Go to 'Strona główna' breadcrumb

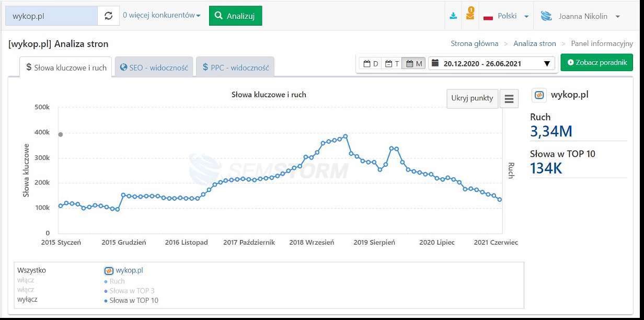[475, 43]
